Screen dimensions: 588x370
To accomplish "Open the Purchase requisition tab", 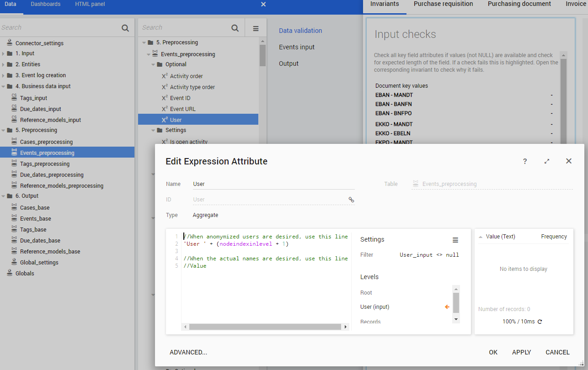I will point(443,4).
